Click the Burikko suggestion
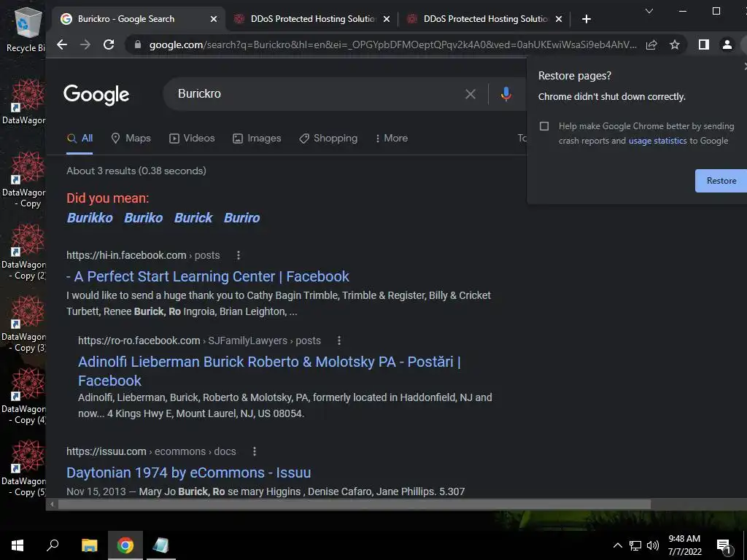Image resolution: width=747 pixels, height=560 pixels. [x=90, y=217]
